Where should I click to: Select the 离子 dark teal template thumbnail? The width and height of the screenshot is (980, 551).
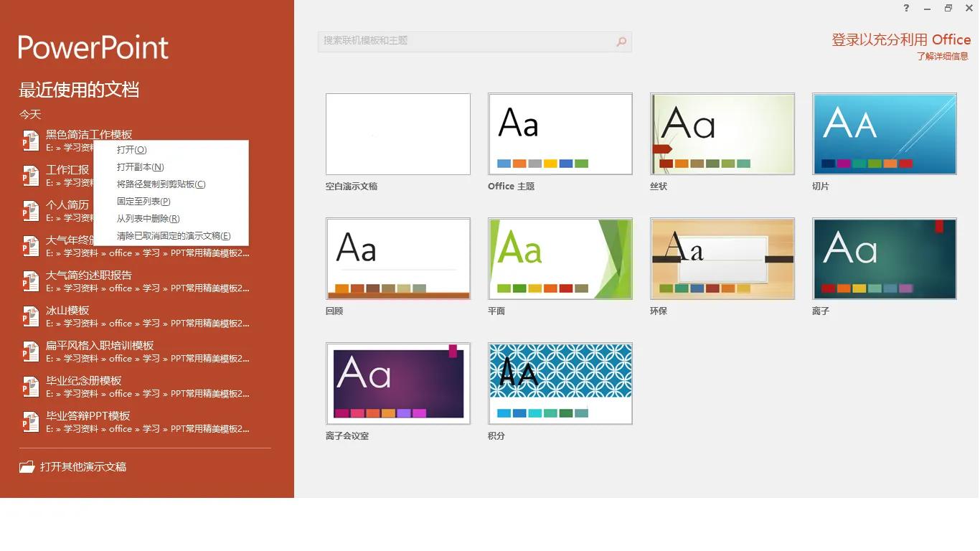pos(885,259)
